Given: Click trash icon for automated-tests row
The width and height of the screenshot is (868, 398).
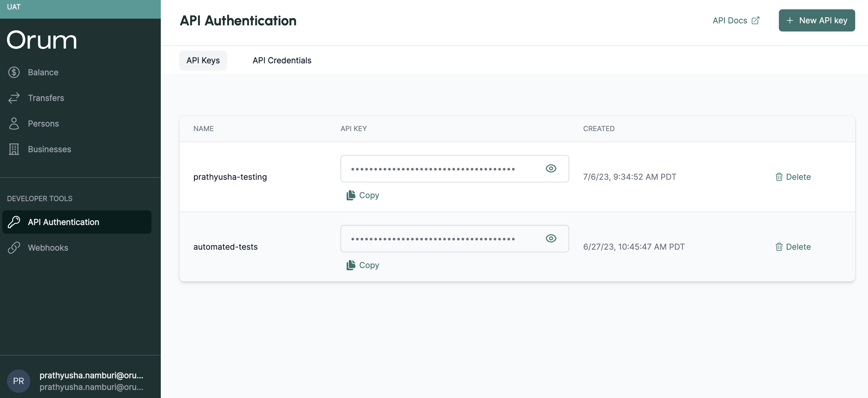Looking at the screenshot, I should pos(779,247).
